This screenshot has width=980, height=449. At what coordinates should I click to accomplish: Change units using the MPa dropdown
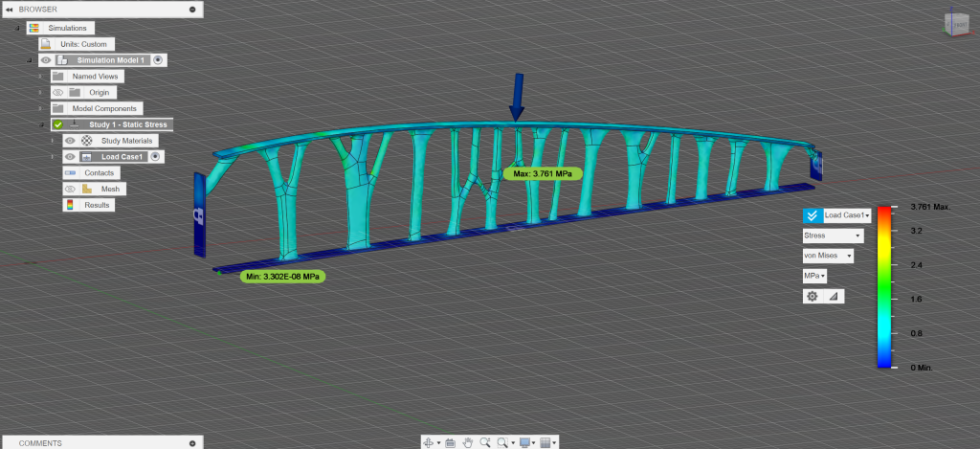(x=815, y=276)
